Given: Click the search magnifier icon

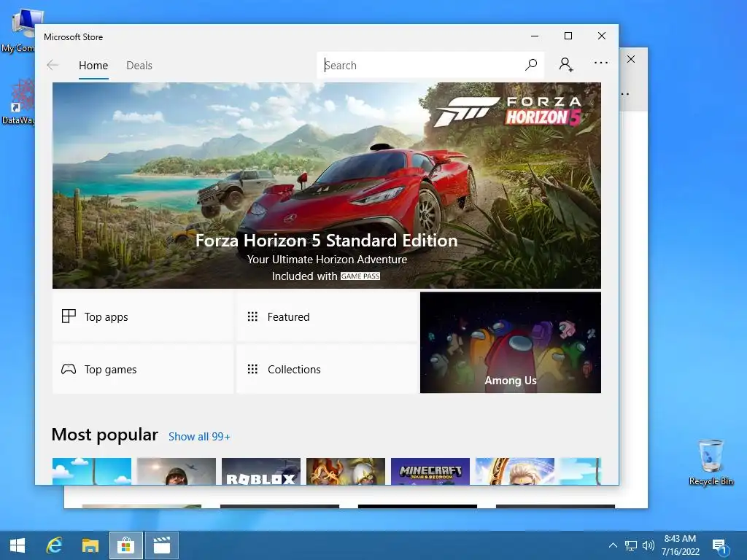Looking at the screenshot, I should coord(531,65).
